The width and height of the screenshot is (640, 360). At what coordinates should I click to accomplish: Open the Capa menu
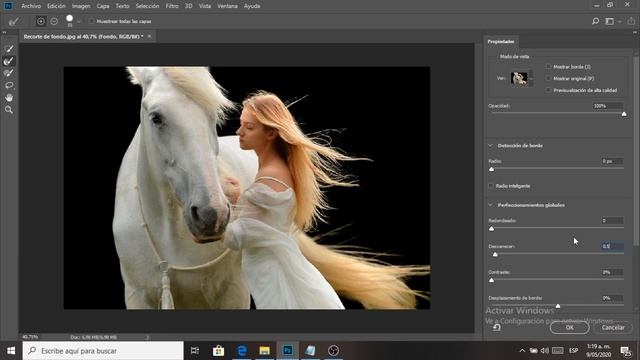pyautogui.click(x=103, y=6)
